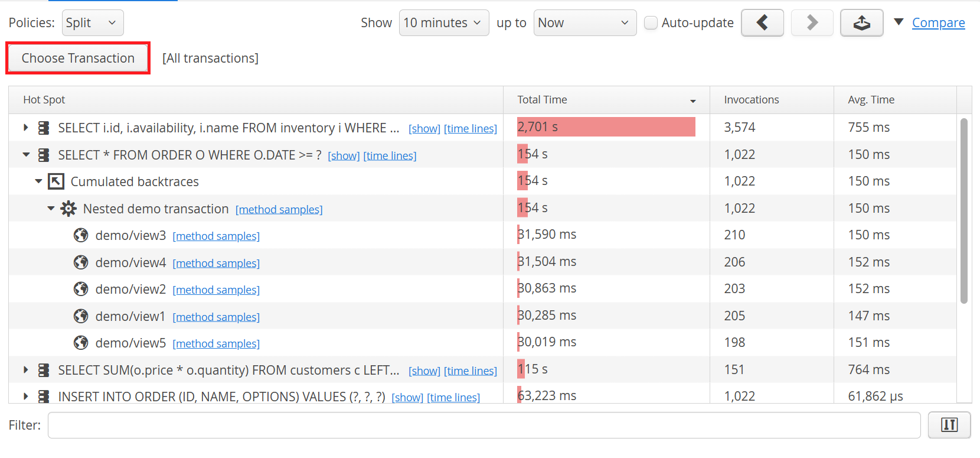
Task: Expand the SELECT i.id inventory query row
Action: coord(25,128)
